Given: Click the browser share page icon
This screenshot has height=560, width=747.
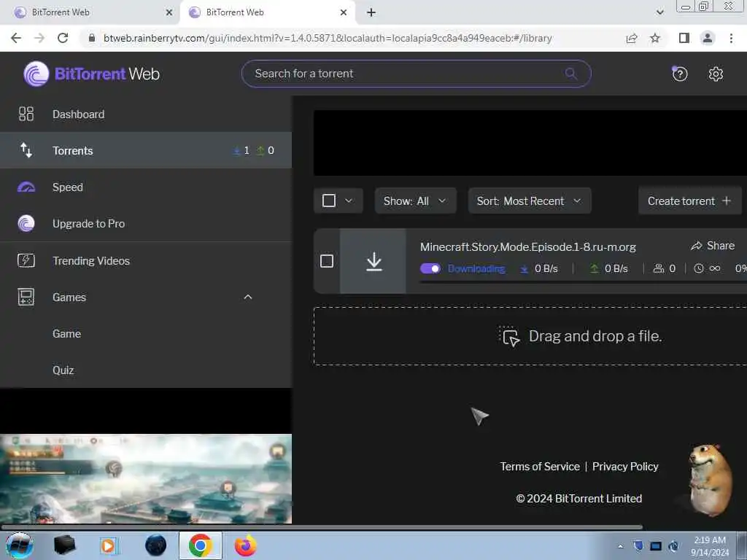Looking at the screenshot, I should [632, 38].
